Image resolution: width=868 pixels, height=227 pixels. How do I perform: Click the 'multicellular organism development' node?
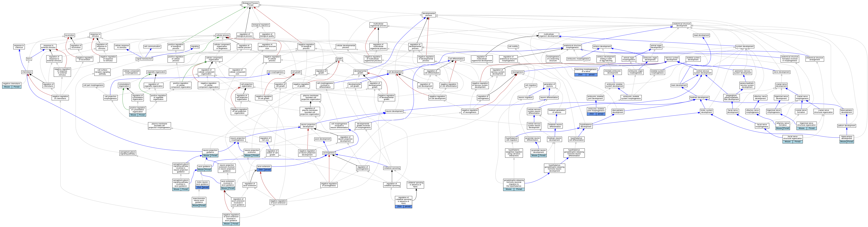point(549,35)
